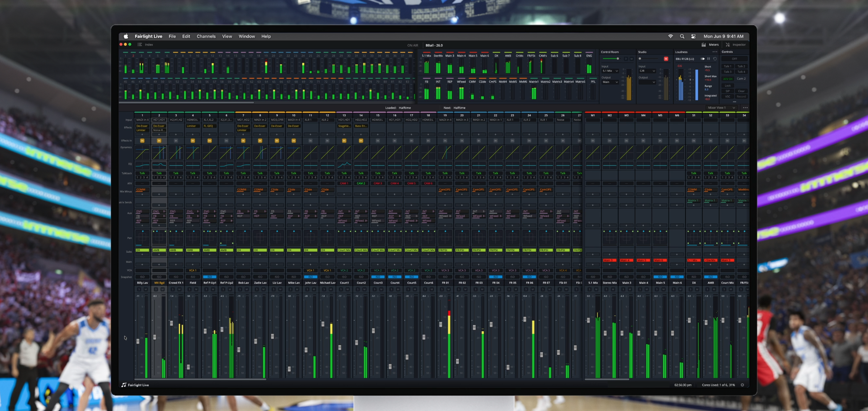Select the MX Bgd channel name

(159, 283)
